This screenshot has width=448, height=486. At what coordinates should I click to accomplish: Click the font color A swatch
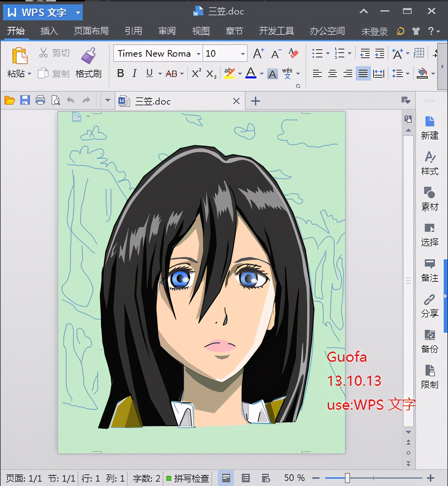(251, 73)
